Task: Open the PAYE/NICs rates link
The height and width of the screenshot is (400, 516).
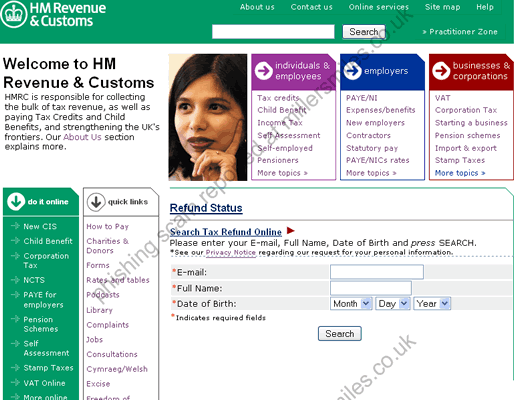Action: (x=378, y=160)
